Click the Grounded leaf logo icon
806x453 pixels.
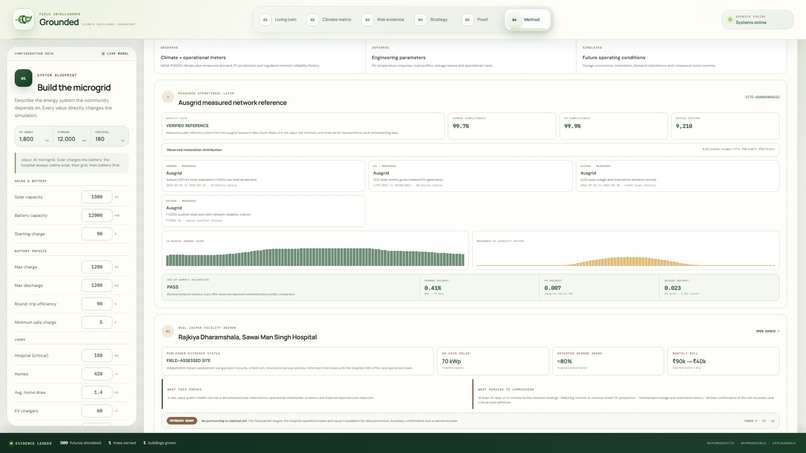24,20
